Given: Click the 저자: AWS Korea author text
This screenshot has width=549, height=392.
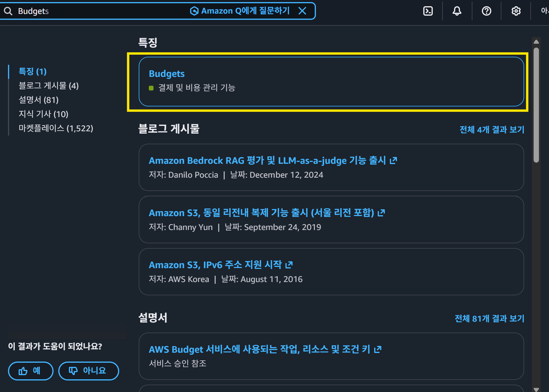Looking at the screenshot, I should click(x=179, y=279).
